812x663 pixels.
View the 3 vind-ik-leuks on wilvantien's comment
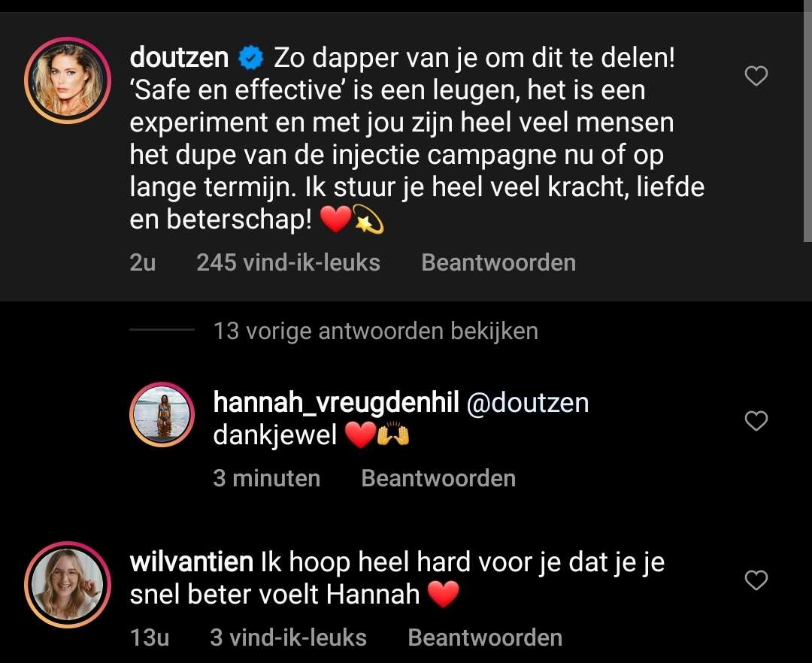(289, 637)
